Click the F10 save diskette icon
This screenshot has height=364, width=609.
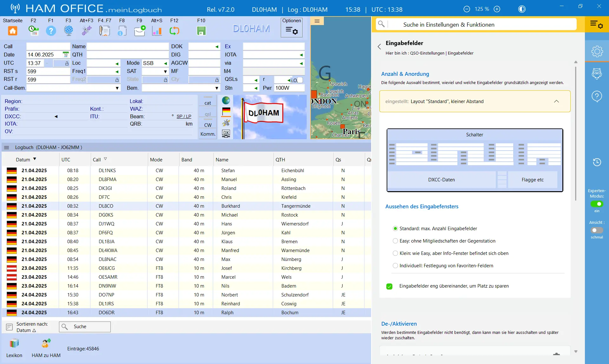click(x=201, y=31)
